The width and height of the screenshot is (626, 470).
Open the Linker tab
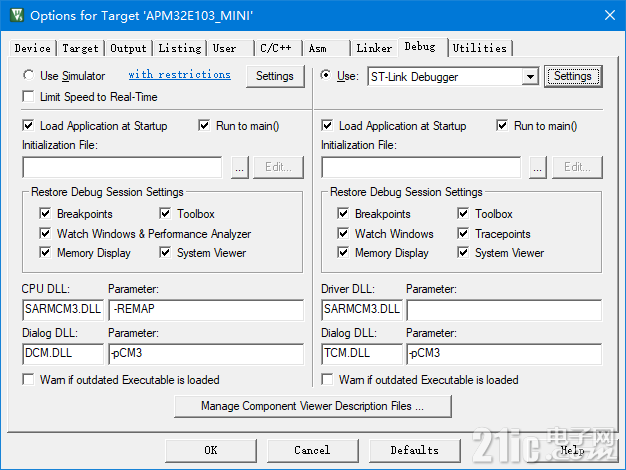click(374, 48)
